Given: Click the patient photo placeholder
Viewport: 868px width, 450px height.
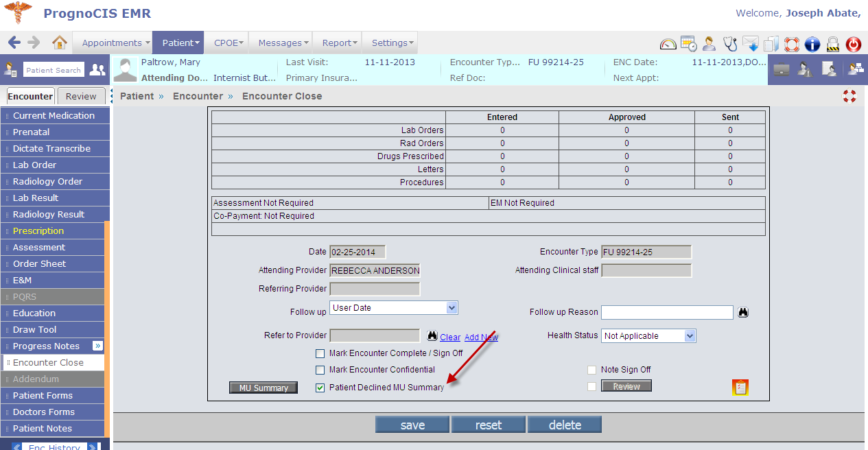Looking at the screenshot, I should (x=125, y=69).
